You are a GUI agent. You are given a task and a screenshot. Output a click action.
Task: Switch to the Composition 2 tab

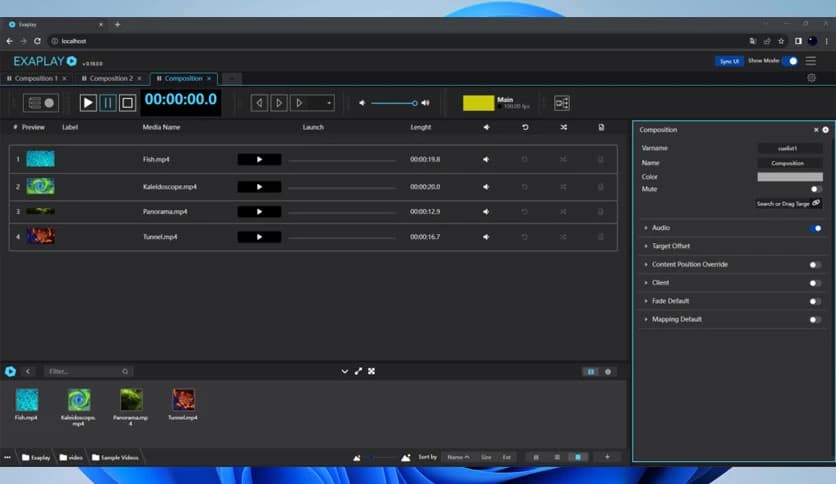[x=110, y=78]
